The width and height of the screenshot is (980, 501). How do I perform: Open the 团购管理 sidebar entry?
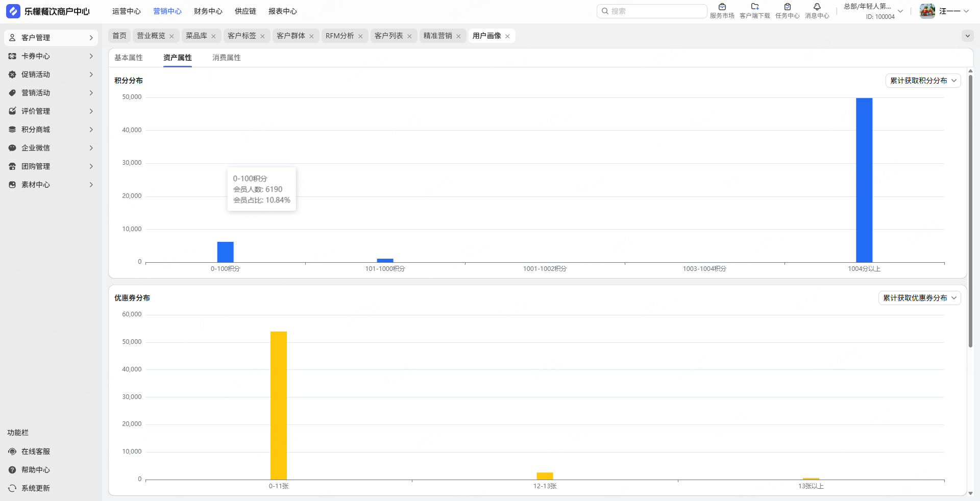tap(51, 166)
